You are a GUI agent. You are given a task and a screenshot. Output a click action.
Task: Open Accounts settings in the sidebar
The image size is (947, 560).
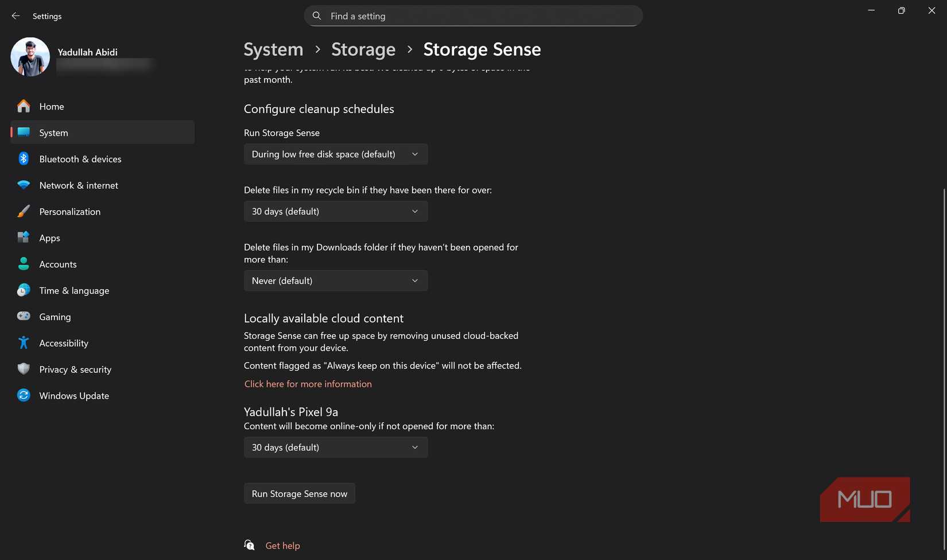[57, 264]
